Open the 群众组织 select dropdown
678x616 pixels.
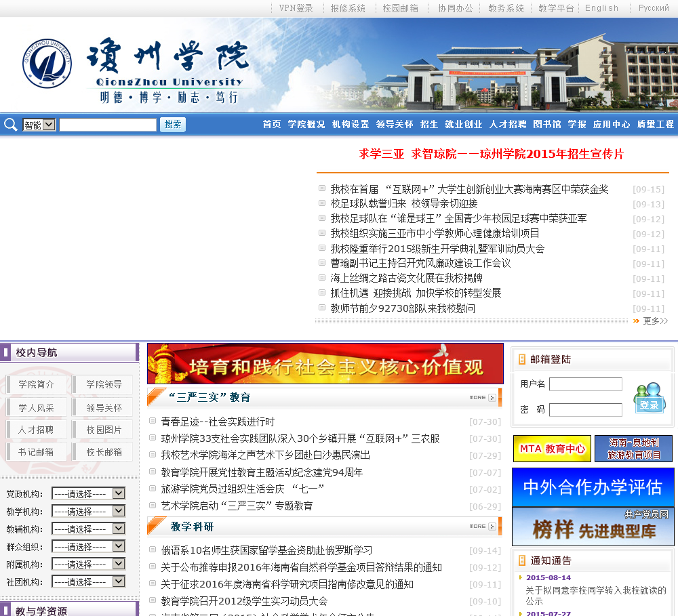(89, 547)
